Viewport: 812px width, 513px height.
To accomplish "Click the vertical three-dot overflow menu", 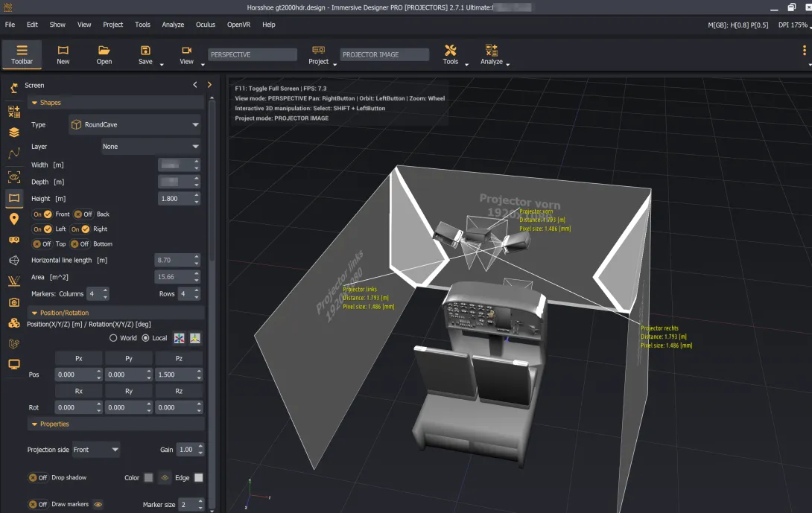I will [805, 50].
